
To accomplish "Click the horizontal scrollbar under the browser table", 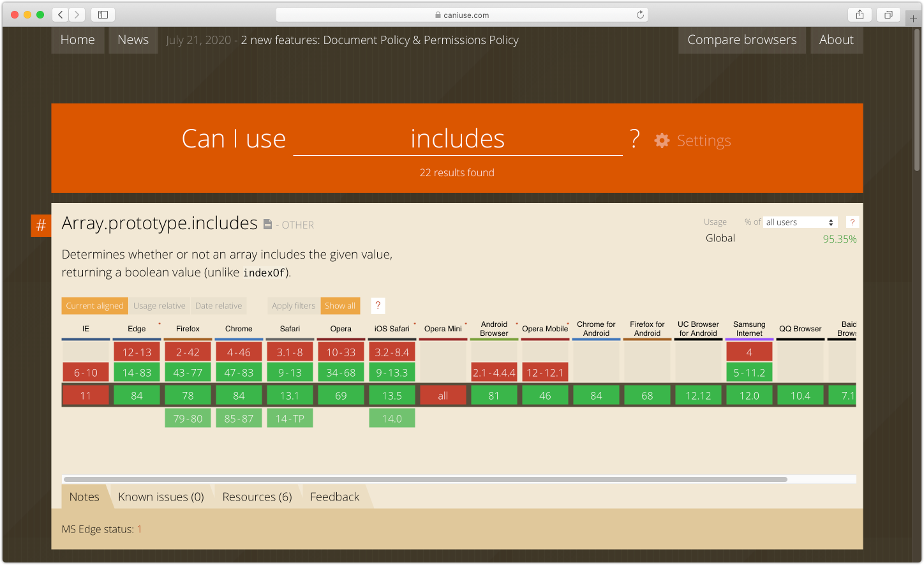I will click(x=425, y=479).
